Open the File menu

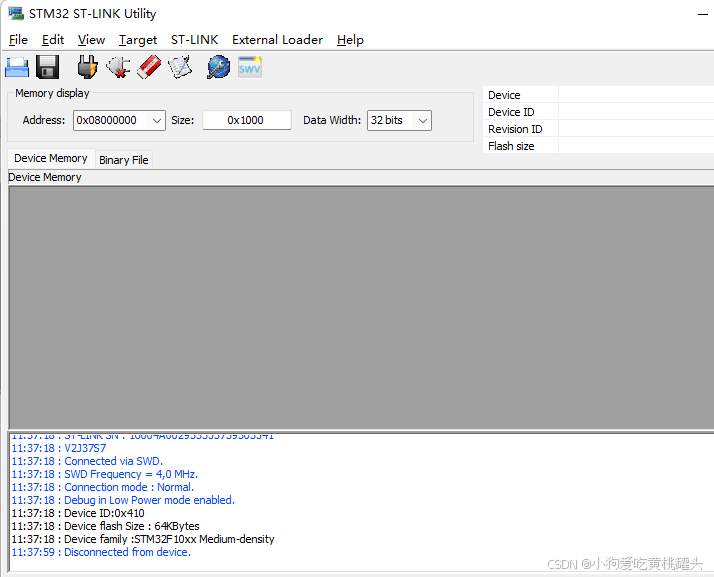pos(18,40)
